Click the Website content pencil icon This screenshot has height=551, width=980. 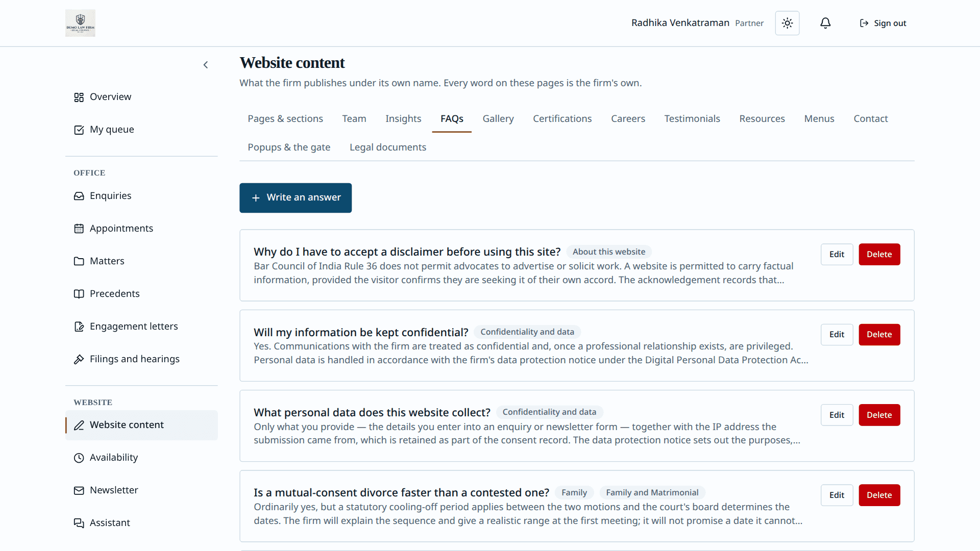(x=79, y=425)
